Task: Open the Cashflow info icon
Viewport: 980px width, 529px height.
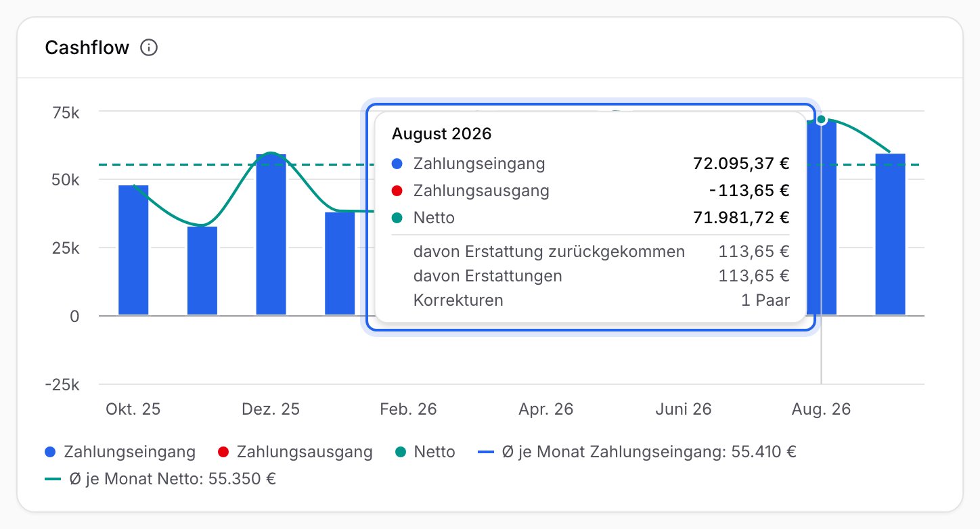Action: point(149,48)
